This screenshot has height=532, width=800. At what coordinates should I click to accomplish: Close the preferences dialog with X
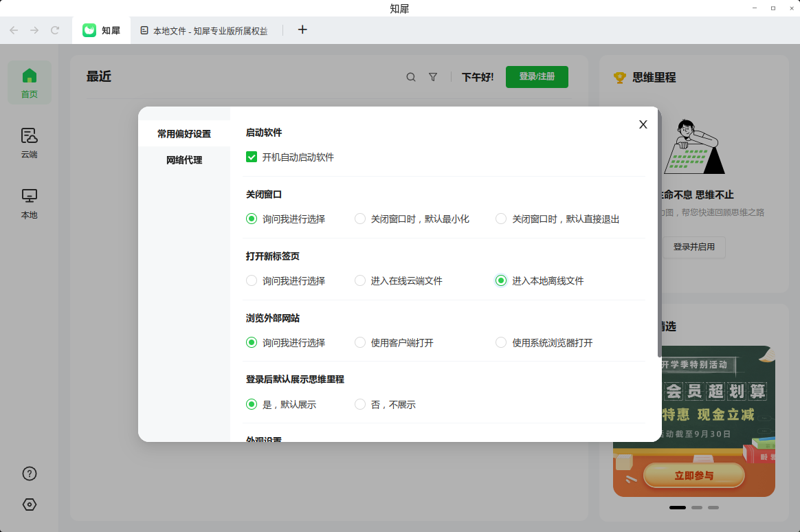[x=643, y=124]
